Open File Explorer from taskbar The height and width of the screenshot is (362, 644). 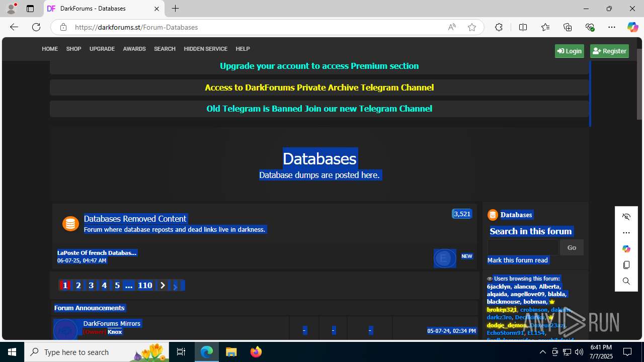point(231,352)
